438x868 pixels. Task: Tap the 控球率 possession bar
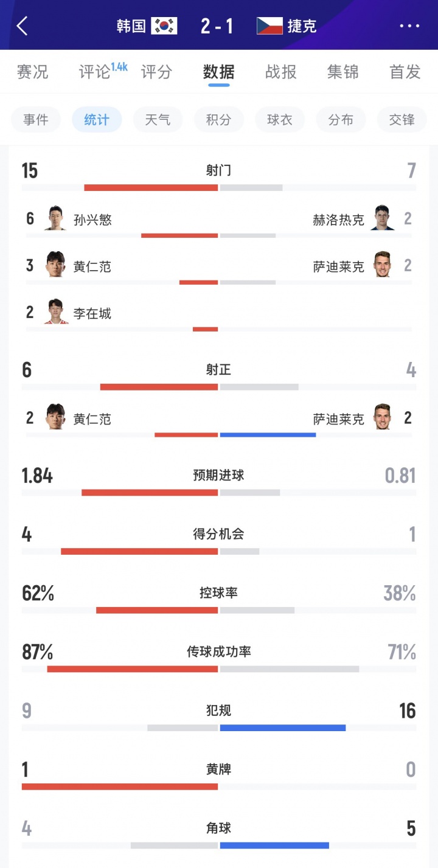click(219, 610)
